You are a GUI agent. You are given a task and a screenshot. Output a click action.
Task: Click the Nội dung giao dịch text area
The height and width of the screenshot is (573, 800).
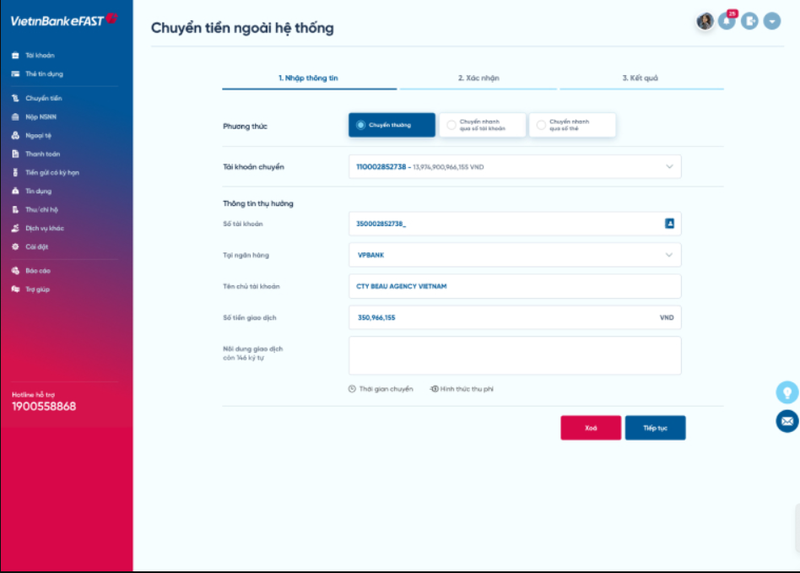point(515,356)
